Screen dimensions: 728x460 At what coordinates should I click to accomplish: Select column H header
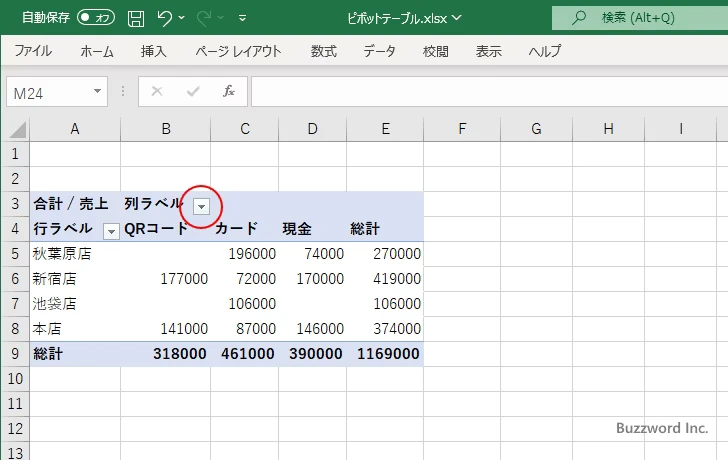pos(609,129)
